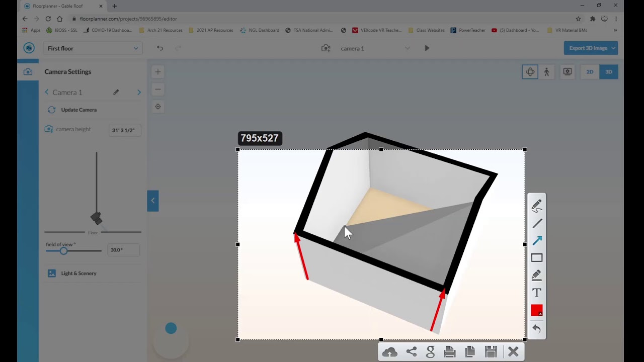644x362 pixels.
Task: Upload screenshot to the cloud
Action: click(389, 352)
